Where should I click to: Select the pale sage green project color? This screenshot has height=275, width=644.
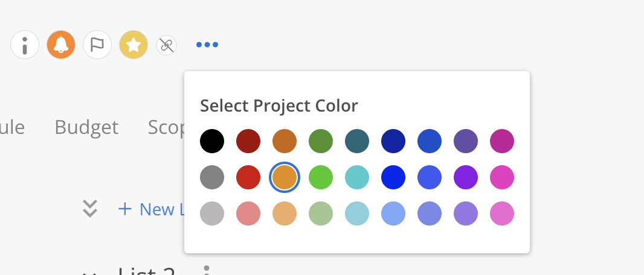pos(321,213)
